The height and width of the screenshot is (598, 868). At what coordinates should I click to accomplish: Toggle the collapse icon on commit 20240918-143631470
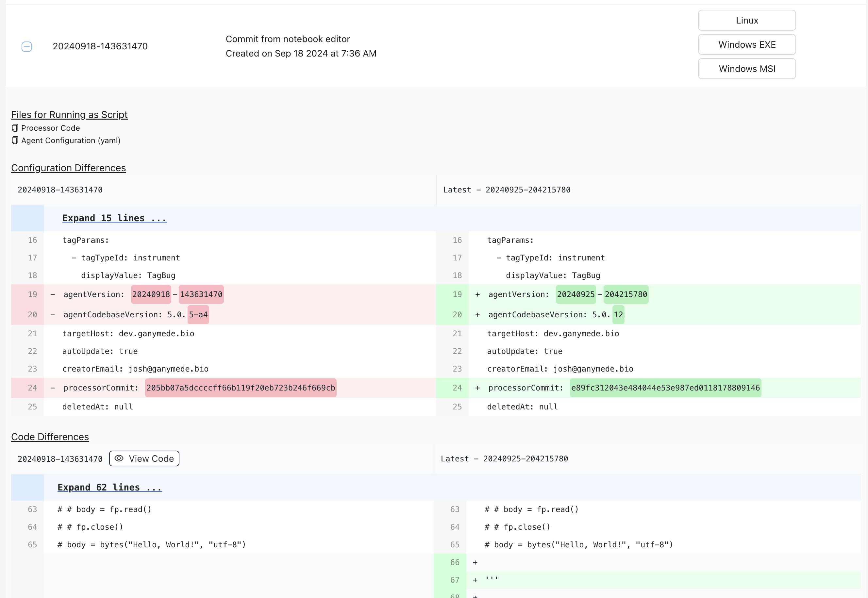26,45
